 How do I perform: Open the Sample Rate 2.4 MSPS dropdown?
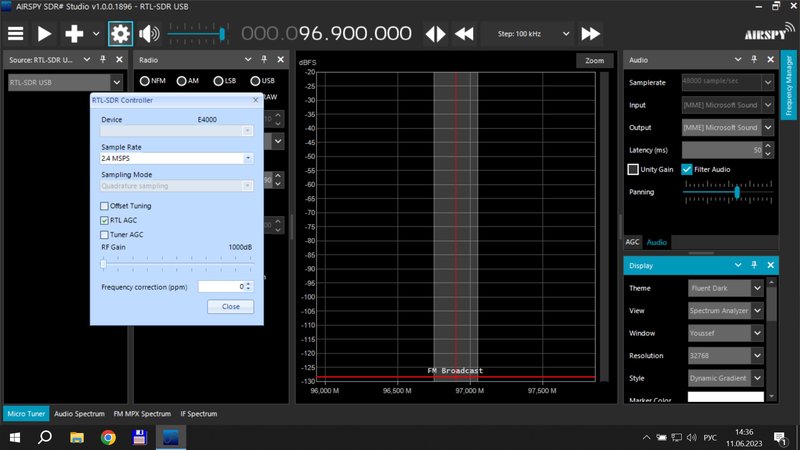point(177,158)
